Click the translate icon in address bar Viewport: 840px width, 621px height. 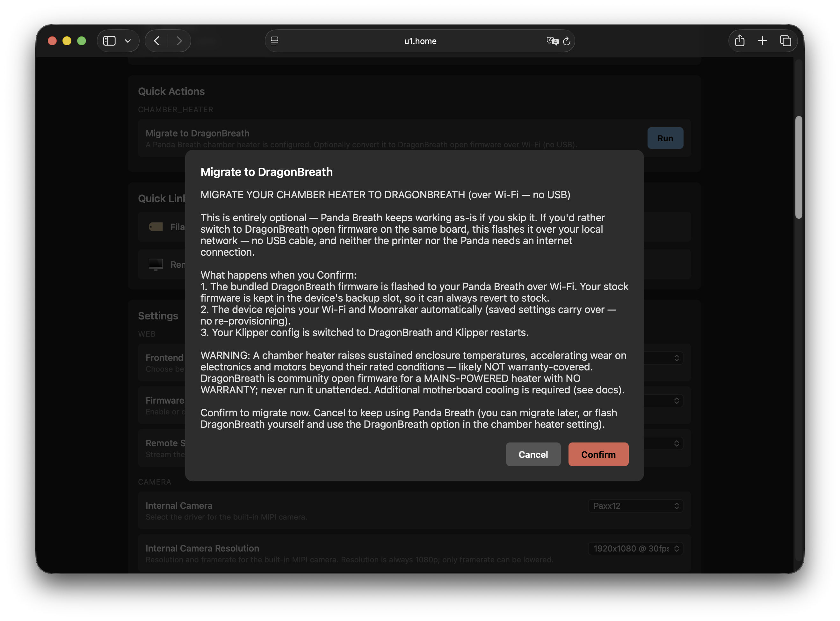point(553,41)
